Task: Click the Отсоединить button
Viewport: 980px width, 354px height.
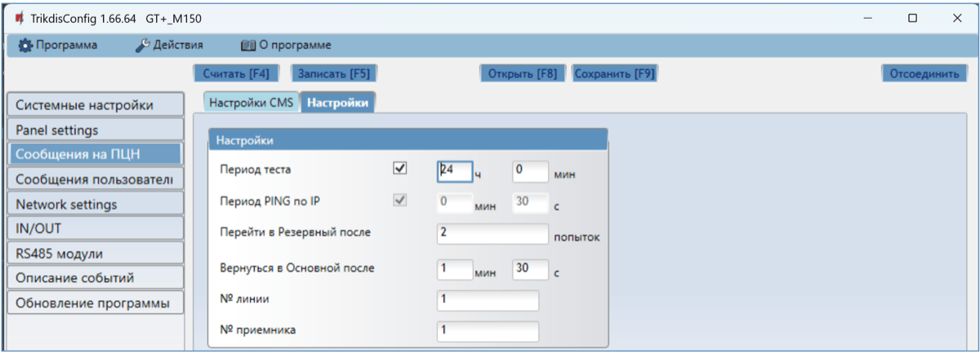Action: pyautogui.click(x=924, y=73)
